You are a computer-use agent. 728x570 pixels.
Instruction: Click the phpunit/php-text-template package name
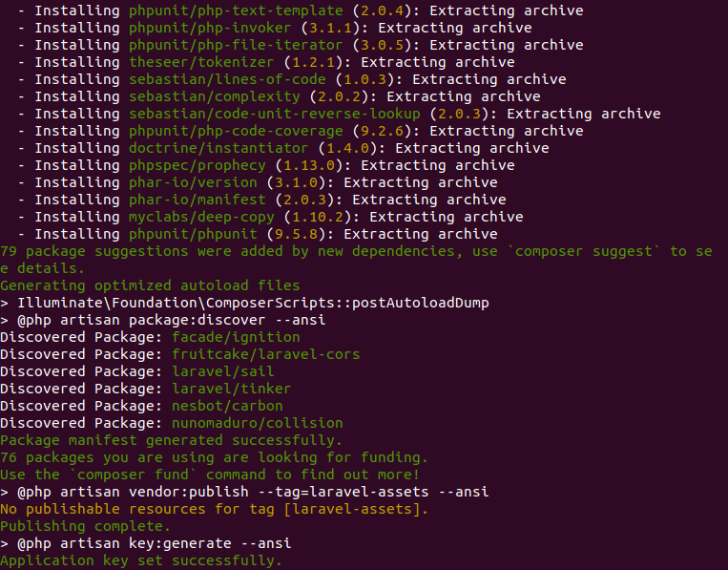[236, 11]
